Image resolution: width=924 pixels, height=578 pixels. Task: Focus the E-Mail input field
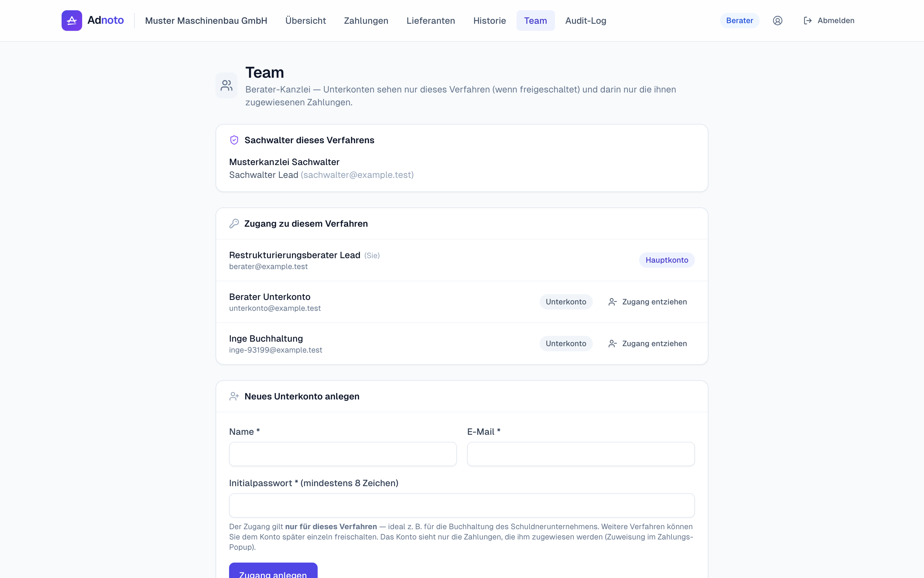pyautogui.click(x=581, y=454)
